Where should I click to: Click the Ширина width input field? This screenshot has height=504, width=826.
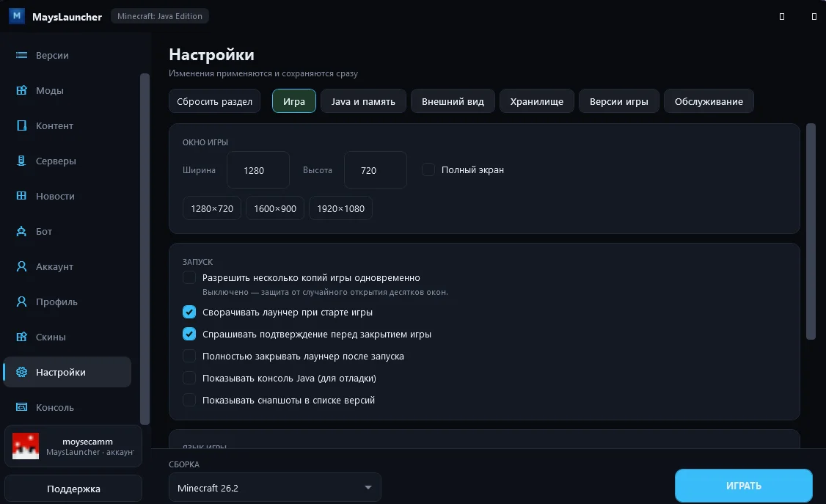(258, 170)
